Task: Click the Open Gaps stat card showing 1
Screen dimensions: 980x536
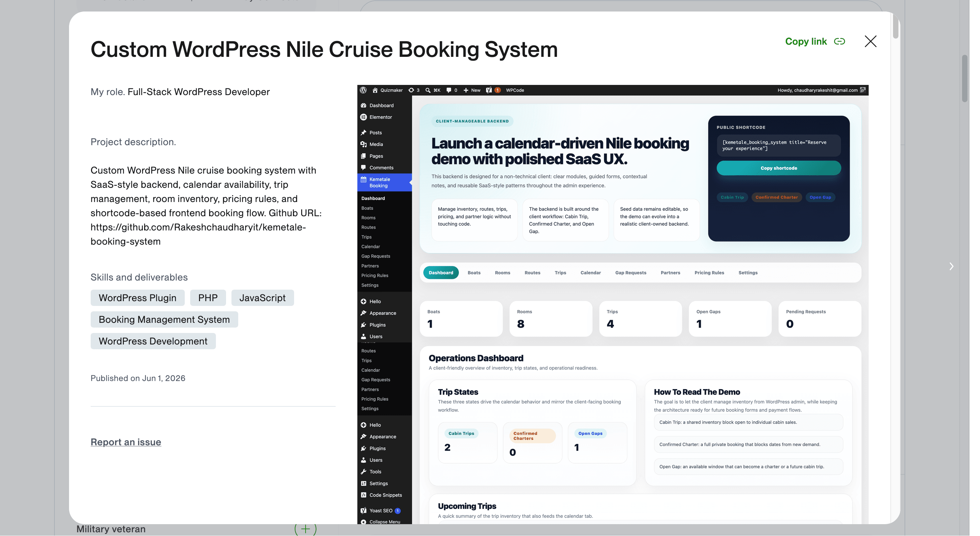Action: [x=730, y=318]
